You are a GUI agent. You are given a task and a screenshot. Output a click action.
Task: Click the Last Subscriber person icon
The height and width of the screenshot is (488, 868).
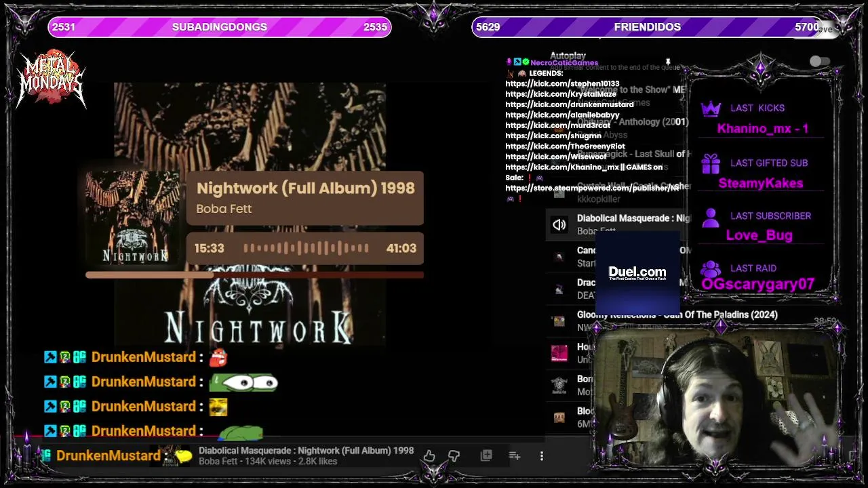point(711,217)
